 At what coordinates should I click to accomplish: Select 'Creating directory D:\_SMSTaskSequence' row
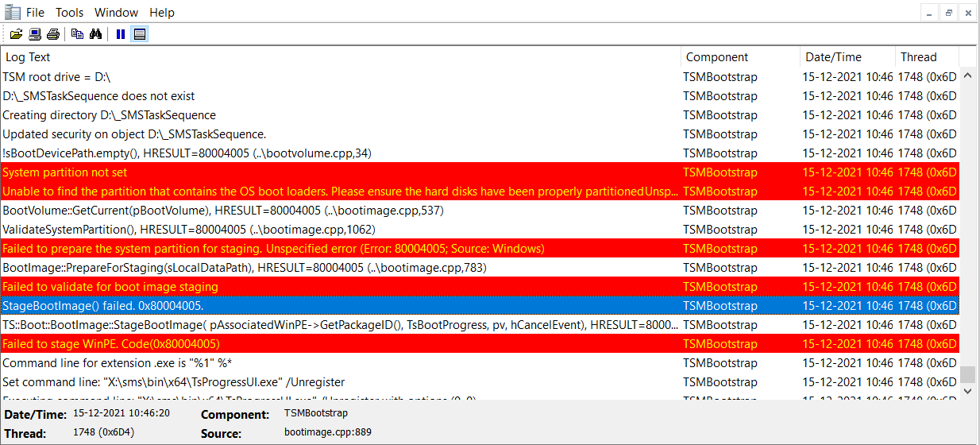[480, 115]
